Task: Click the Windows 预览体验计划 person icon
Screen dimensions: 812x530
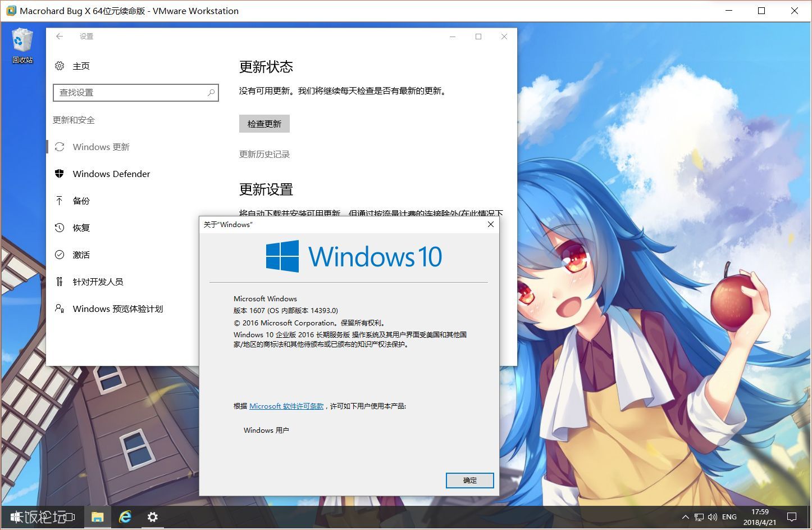Action: pos(60,309)
